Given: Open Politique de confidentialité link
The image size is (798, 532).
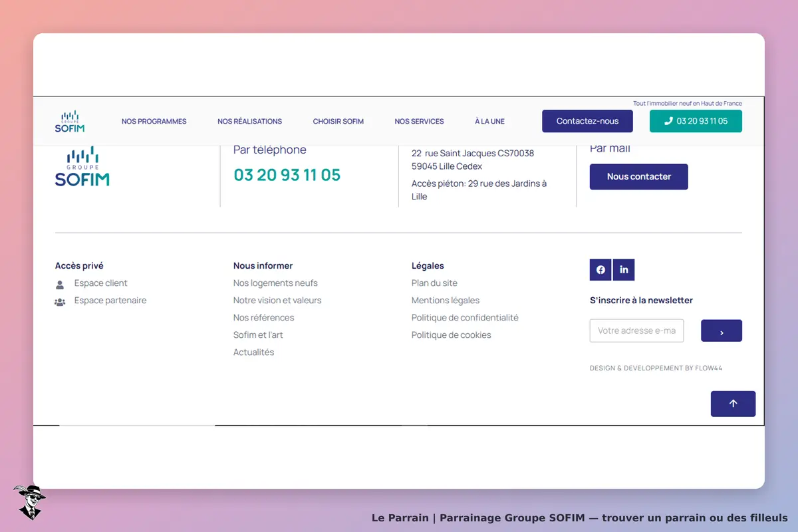Looking at the screenshot, I should pyautogui.click(x=465, y=318).
